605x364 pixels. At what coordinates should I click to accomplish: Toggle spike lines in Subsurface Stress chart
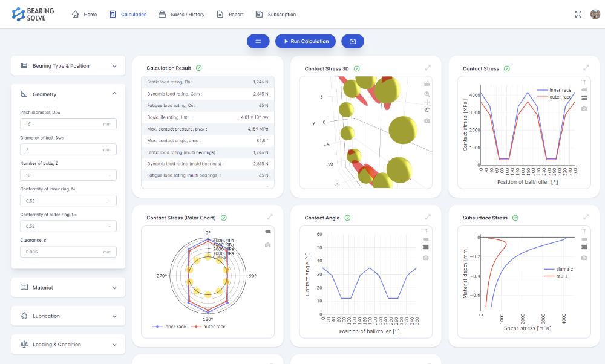point(584,231)
